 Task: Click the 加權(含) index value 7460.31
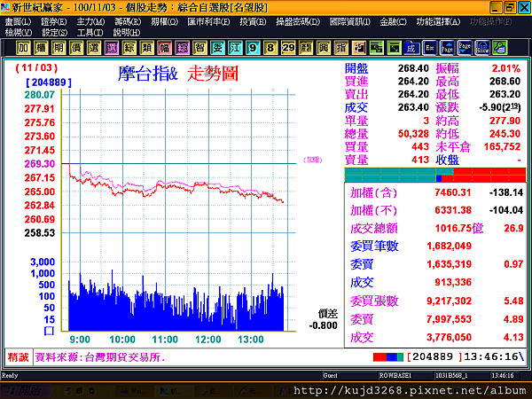pos(453,192)
